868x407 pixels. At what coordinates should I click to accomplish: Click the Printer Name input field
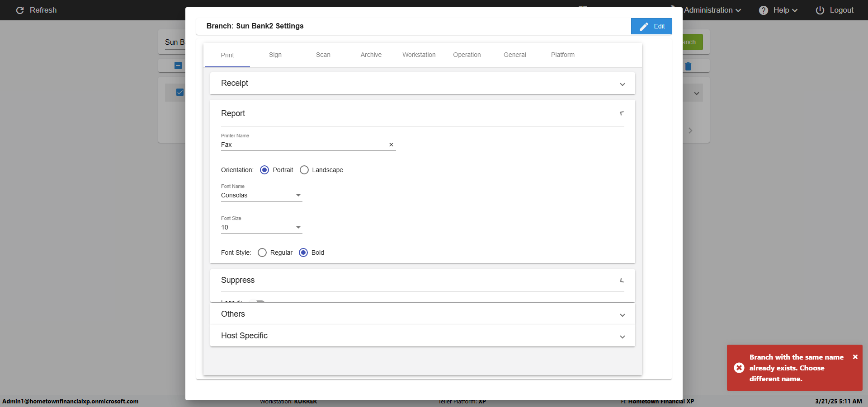(x=303, y=145)
